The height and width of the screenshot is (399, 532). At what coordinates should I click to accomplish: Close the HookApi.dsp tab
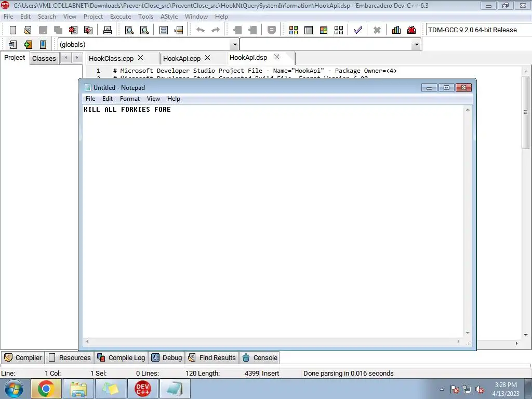tap(276, 57)
